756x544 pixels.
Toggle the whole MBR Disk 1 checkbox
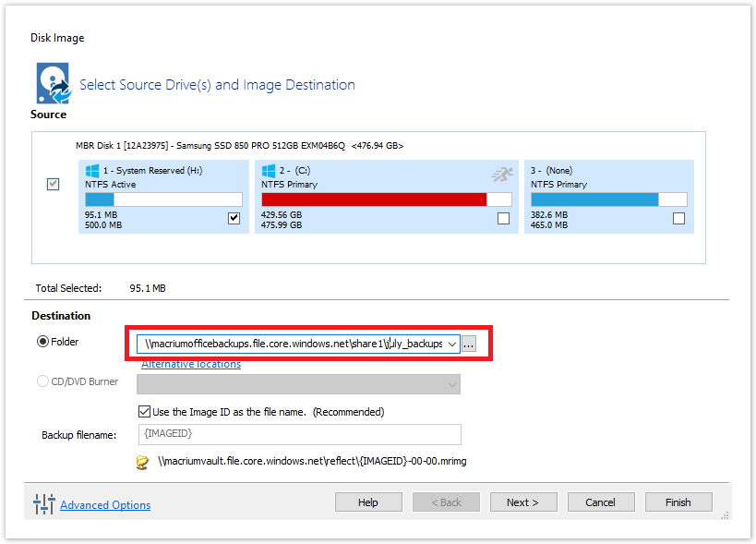(53, 184)
